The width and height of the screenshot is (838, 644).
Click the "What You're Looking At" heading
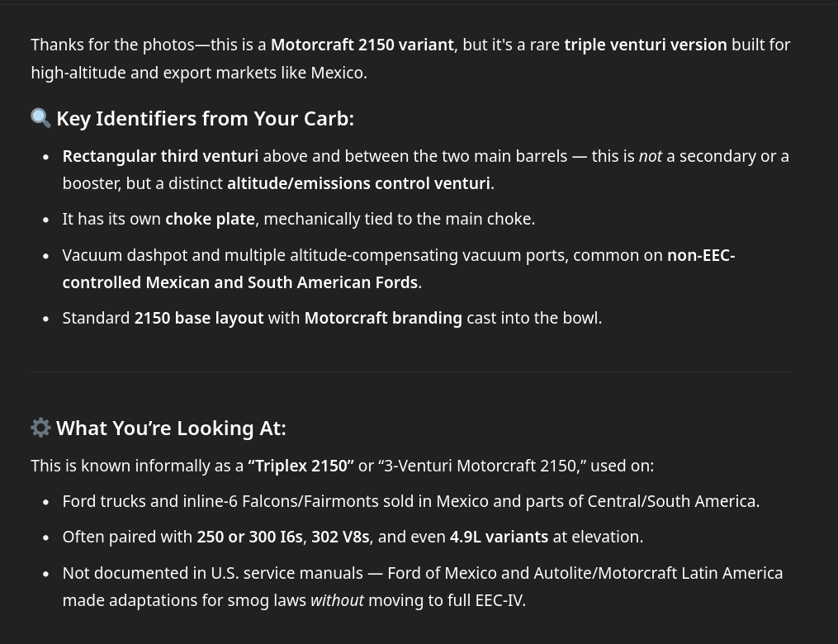171,428
